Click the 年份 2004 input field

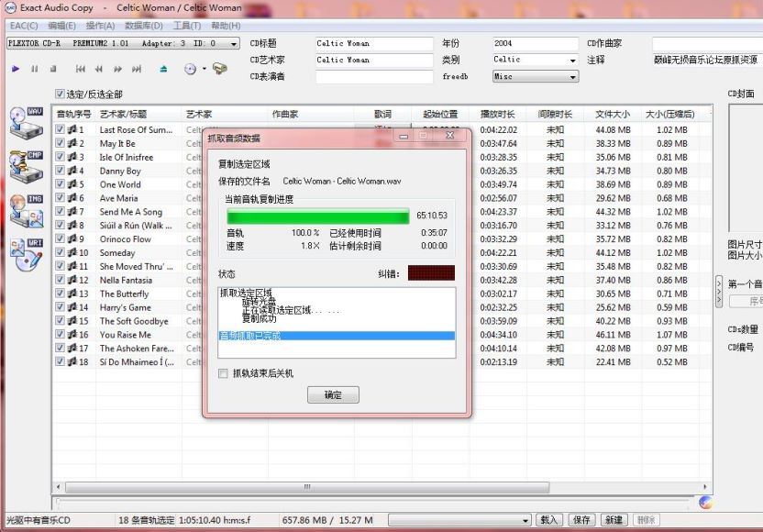[x=536, y=44]
